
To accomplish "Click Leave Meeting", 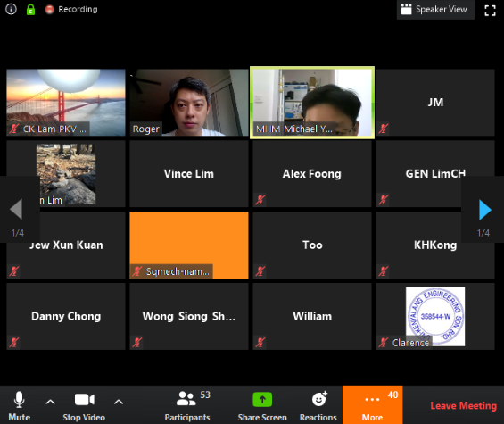I will tap(463, 405).
